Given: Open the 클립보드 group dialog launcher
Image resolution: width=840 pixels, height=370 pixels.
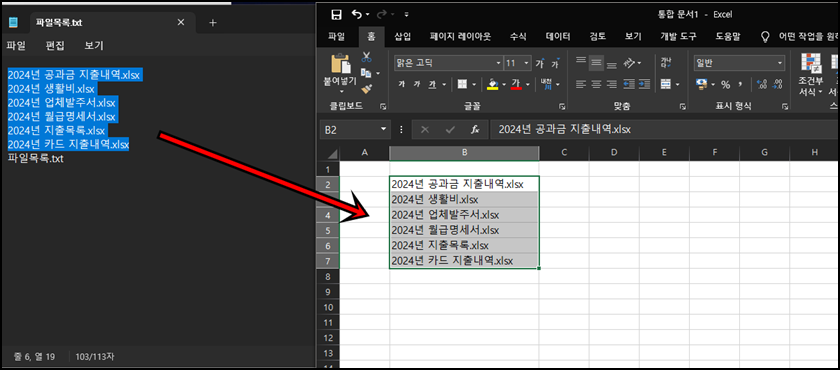Looking at the screenshot, I should pos(382,107).
